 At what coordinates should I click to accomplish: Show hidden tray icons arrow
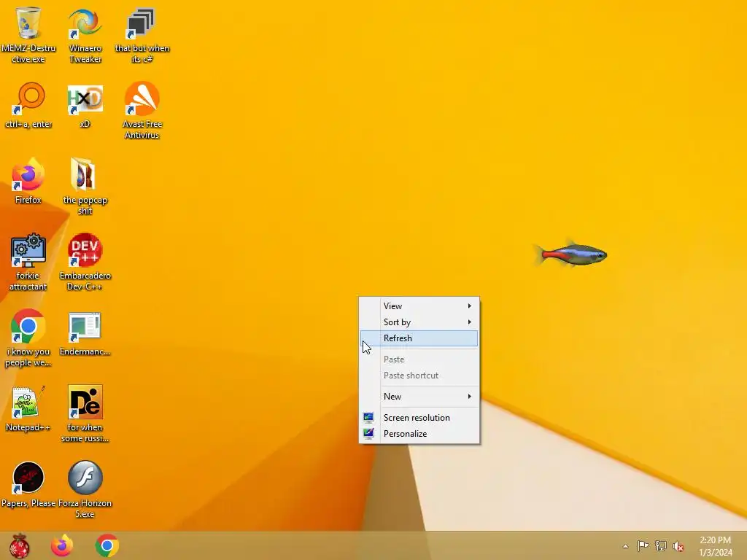pos(625,546)
